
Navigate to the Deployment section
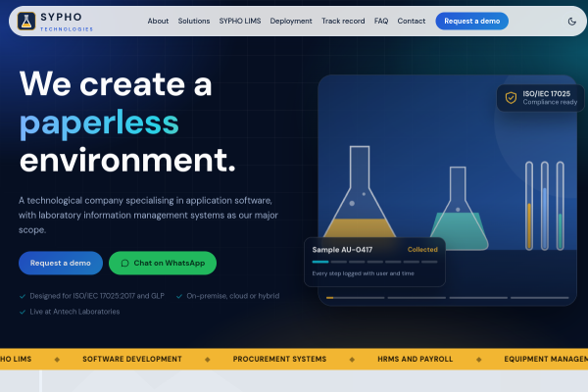(291, 21)
